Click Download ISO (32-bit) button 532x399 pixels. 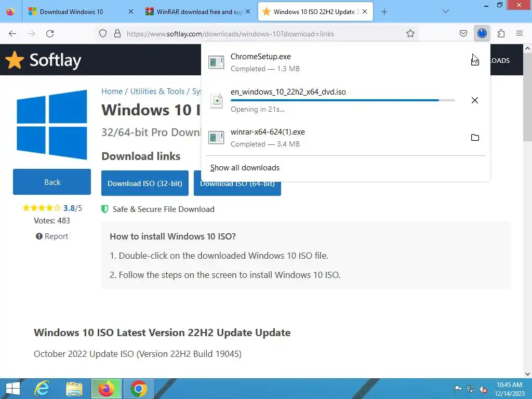click(145, 183)
